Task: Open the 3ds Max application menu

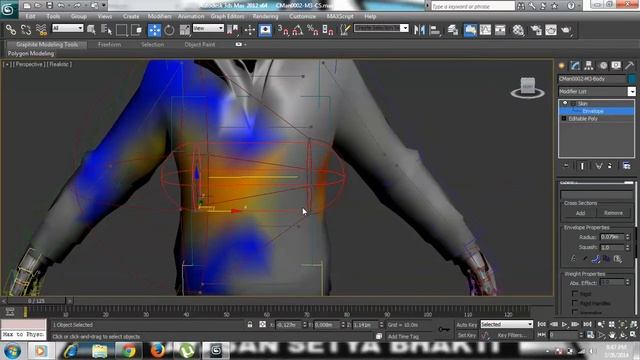Action: (x=9, y=9)
